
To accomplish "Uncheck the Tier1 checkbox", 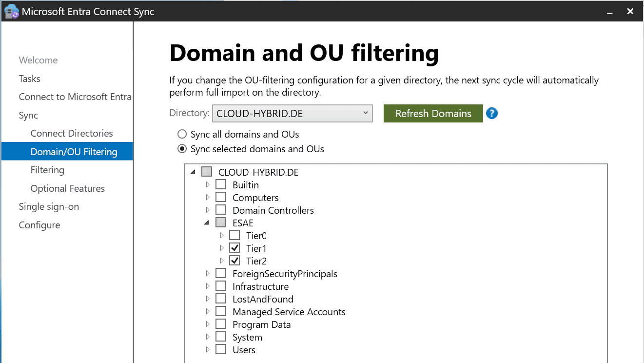I will [234, 248].
